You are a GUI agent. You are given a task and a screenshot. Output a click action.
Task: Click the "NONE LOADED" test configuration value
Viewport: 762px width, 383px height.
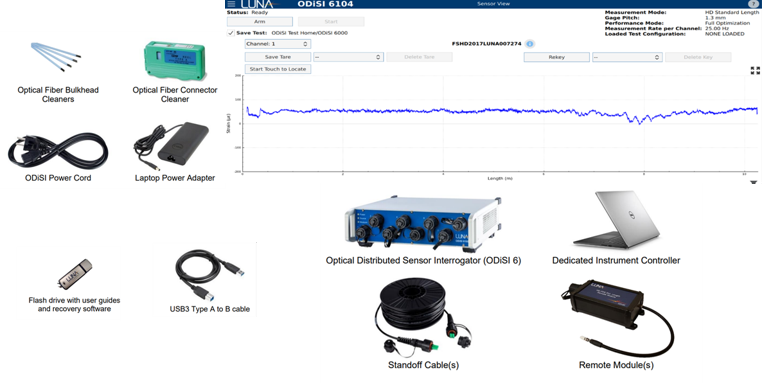pos(725,34)
